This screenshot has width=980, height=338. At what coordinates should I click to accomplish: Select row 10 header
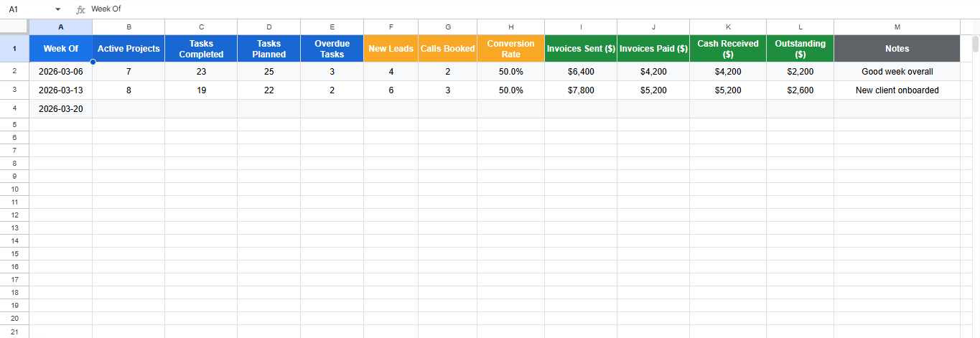click(14, 189)
